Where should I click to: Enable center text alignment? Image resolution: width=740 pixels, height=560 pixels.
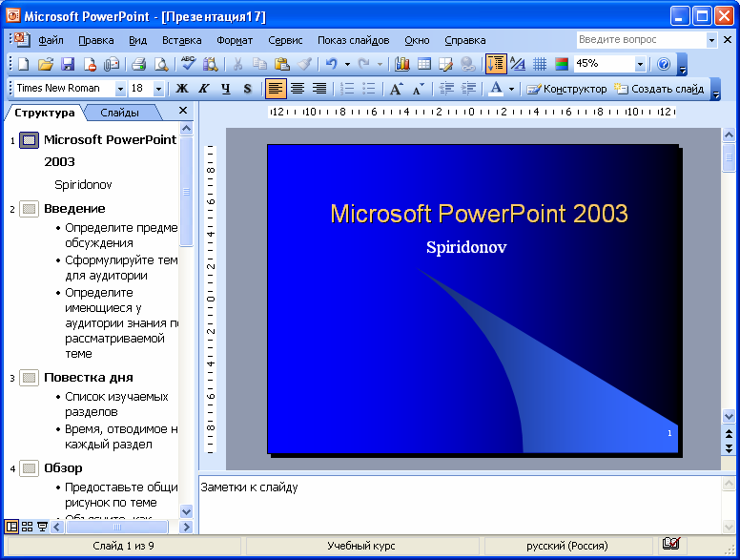[x=298, y=89]
